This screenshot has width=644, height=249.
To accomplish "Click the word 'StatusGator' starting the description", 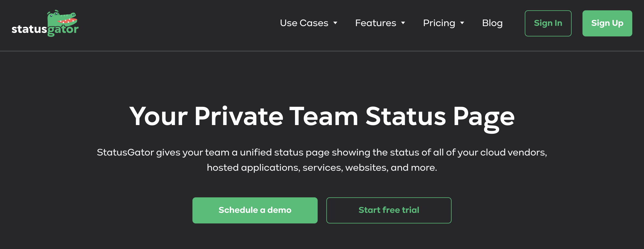I will [125, 152].
